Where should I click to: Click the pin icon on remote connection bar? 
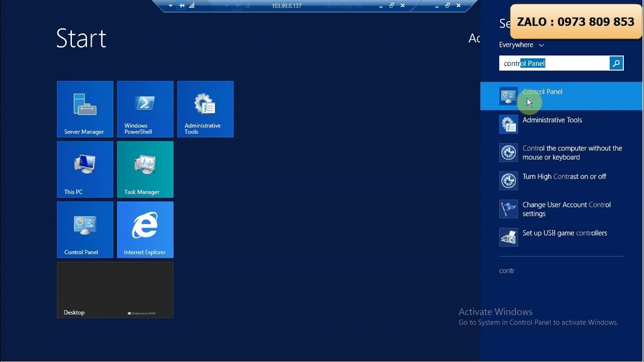182,6
